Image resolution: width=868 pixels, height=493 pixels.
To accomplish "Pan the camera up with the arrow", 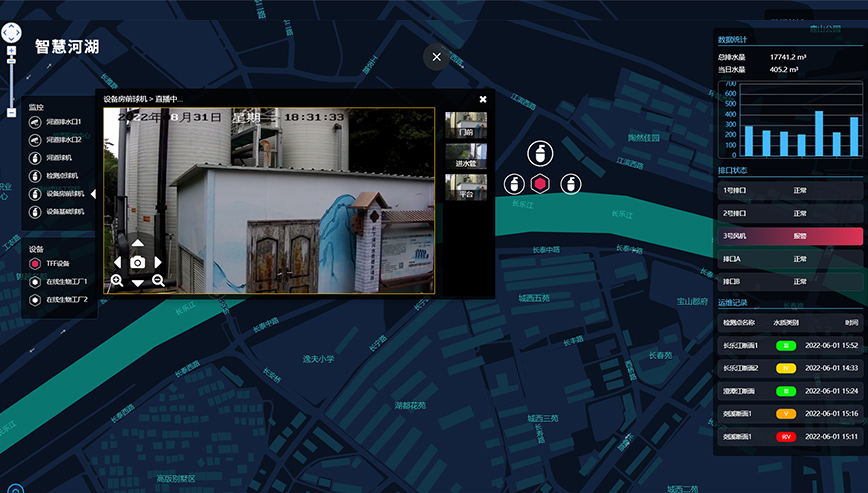I will [138, 243].
